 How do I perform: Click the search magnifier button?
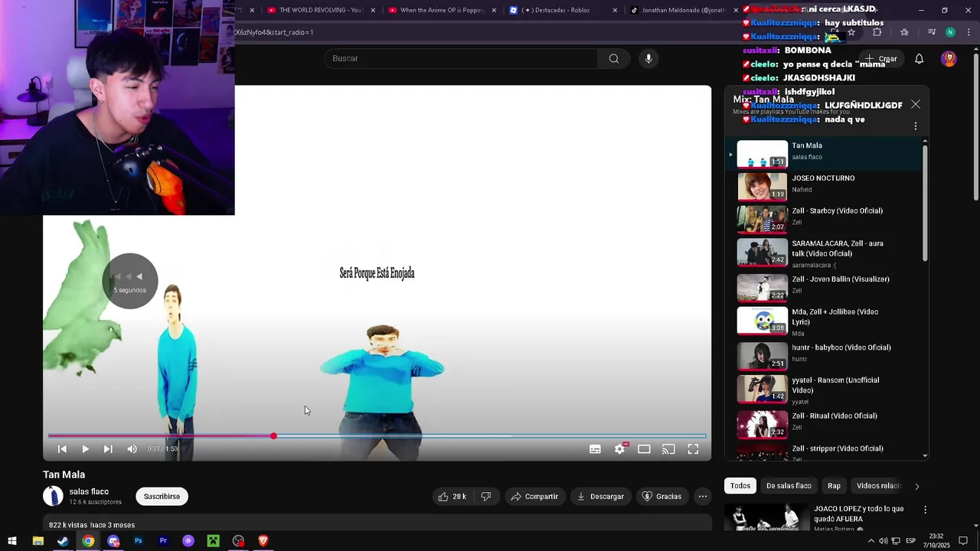[614, 59]
